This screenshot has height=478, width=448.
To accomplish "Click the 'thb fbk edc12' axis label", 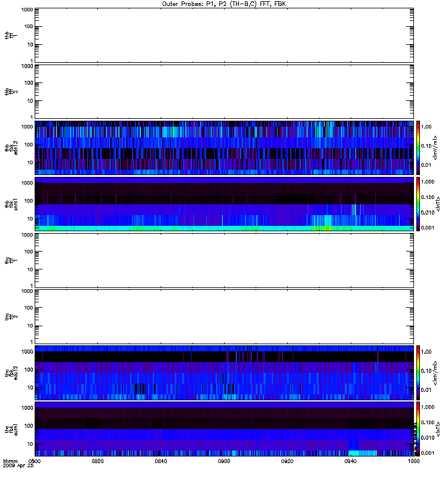I will click(x=11, y=148).
